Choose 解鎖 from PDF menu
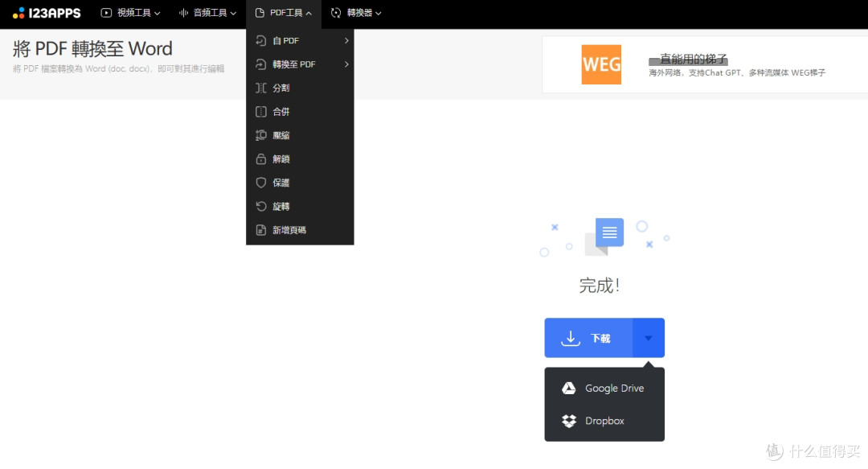 (x=300, y=159)
